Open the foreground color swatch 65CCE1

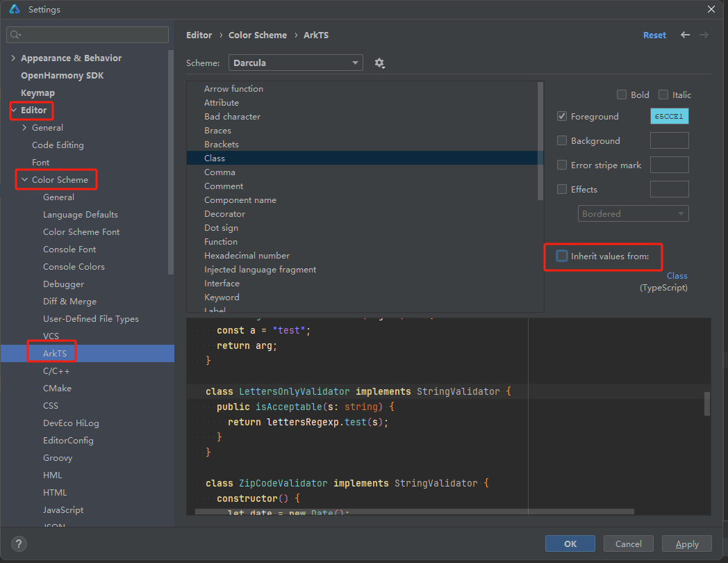[669, 116]
